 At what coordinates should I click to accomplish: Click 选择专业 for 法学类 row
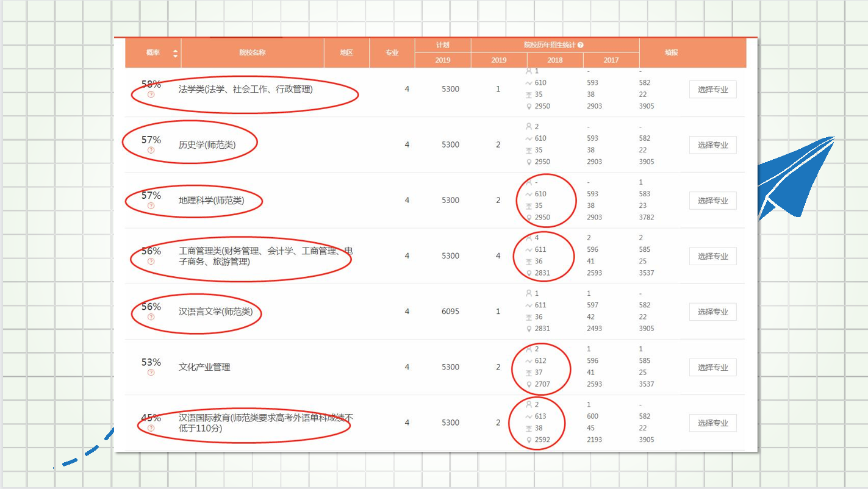pos(712,90)
